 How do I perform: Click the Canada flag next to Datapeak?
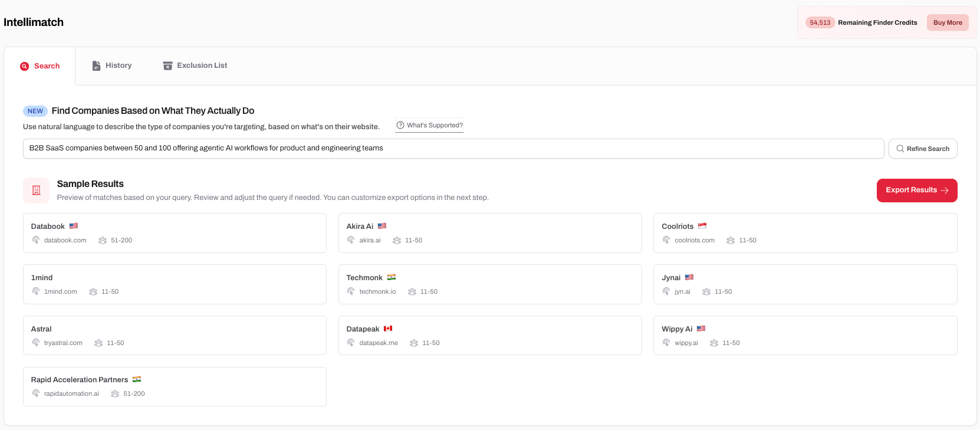(388, 329)
